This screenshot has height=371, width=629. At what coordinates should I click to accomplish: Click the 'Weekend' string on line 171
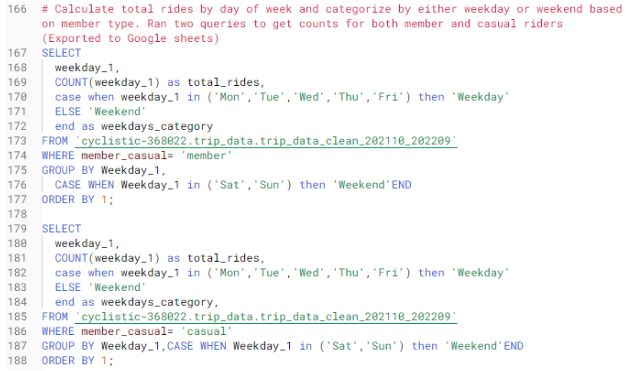pos(117,112)
